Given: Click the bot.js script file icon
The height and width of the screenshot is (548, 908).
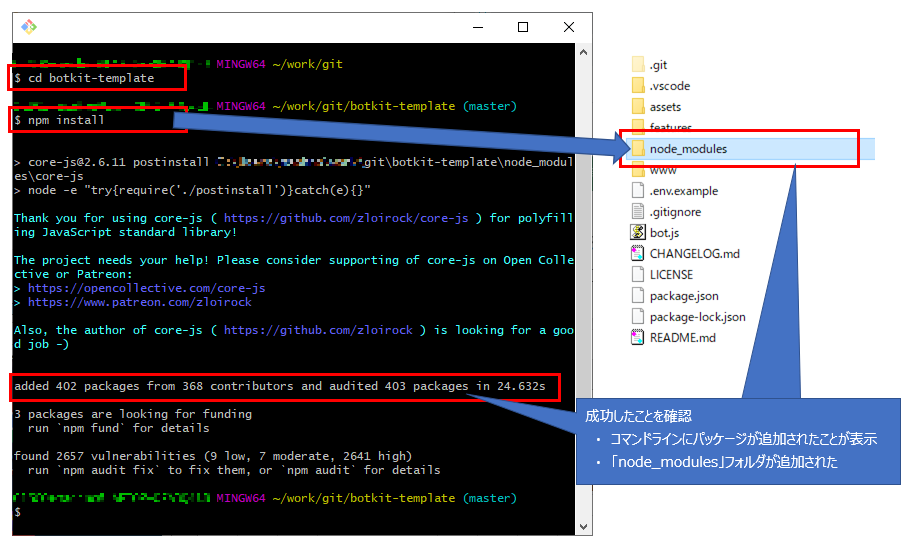Looking at the screenshot, I should tap(638, 232).
